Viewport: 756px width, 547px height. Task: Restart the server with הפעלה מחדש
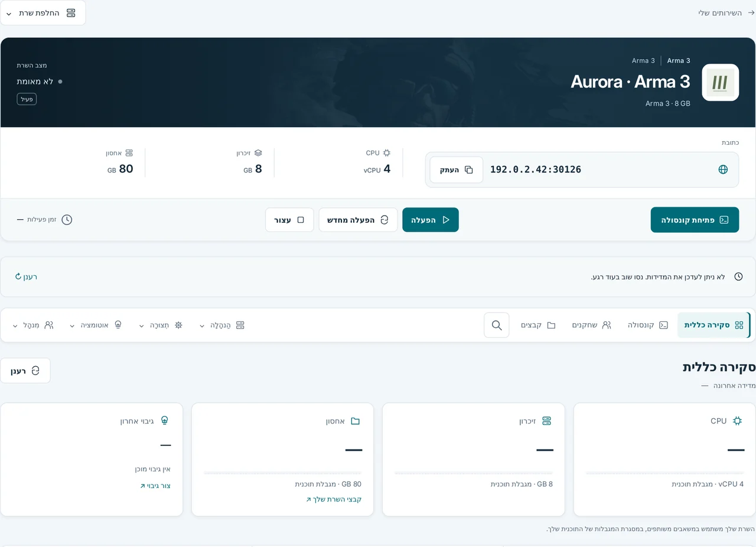358,220
